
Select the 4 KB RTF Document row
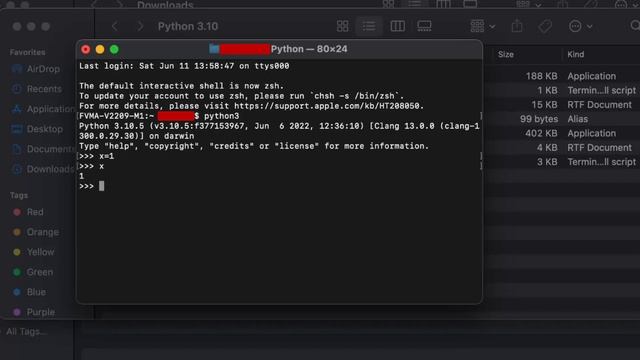(x=564, y=148)
